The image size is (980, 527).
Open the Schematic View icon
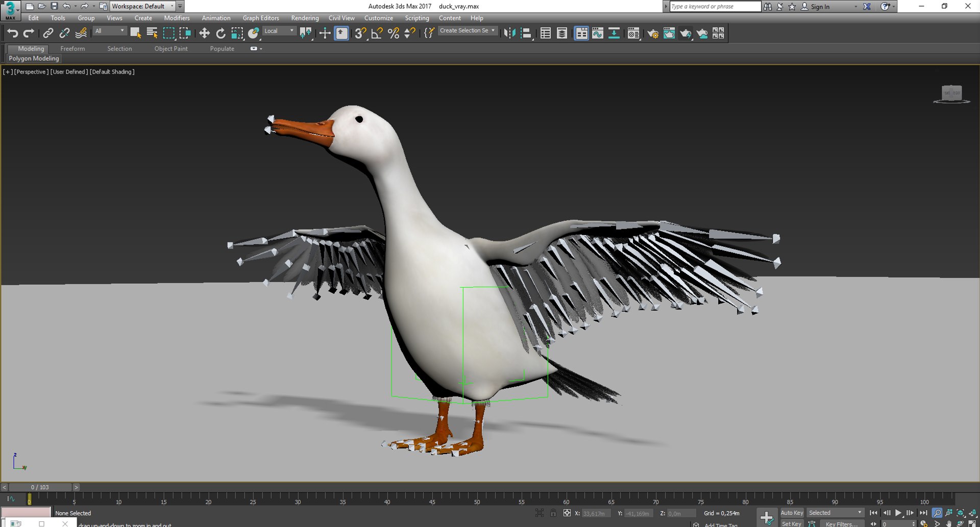[614, 33]
